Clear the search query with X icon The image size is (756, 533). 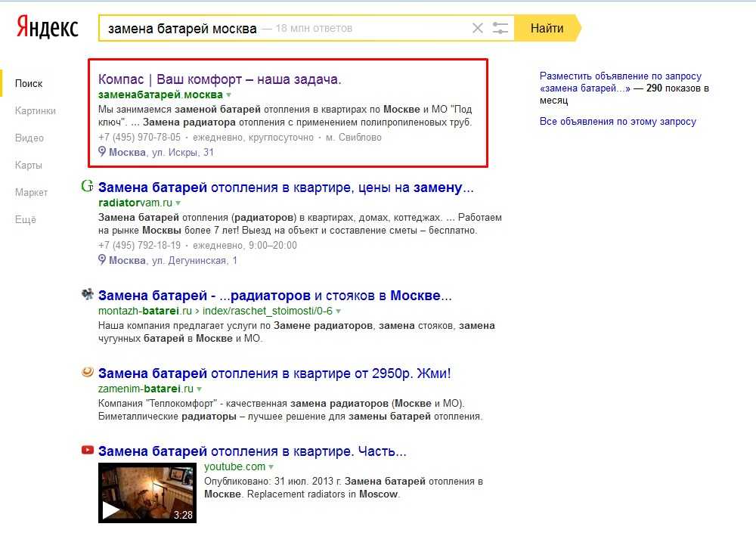(x=477, y=29)
